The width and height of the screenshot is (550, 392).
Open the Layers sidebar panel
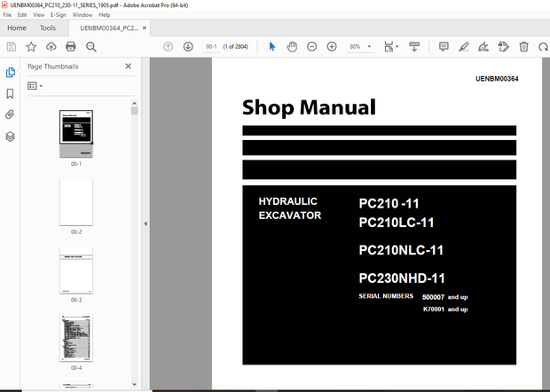click(x=10, y=137)
